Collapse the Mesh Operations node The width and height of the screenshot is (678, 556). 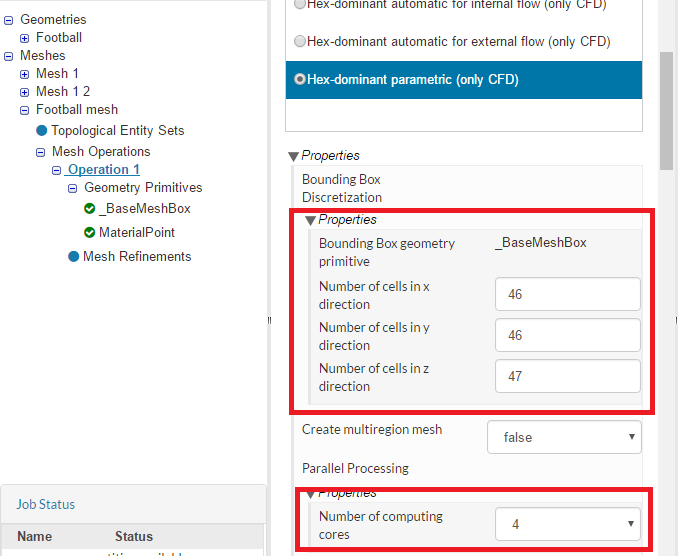(41, 153)
